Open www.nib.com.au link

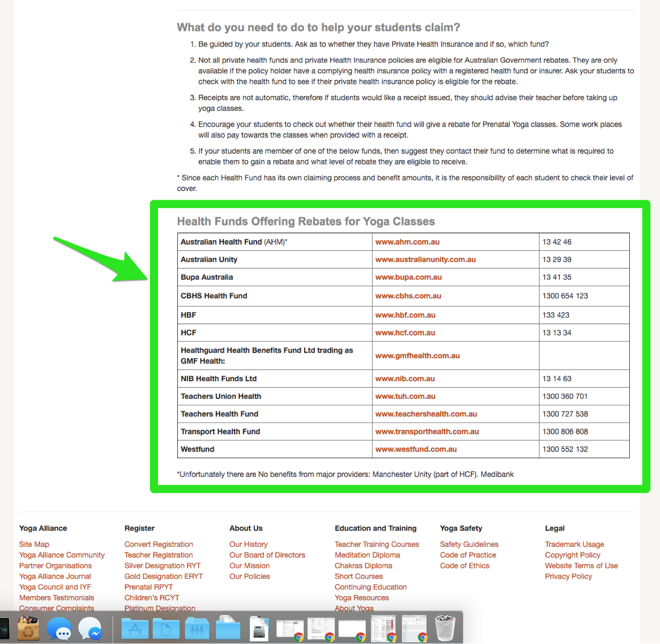click(x=405, y=379)
